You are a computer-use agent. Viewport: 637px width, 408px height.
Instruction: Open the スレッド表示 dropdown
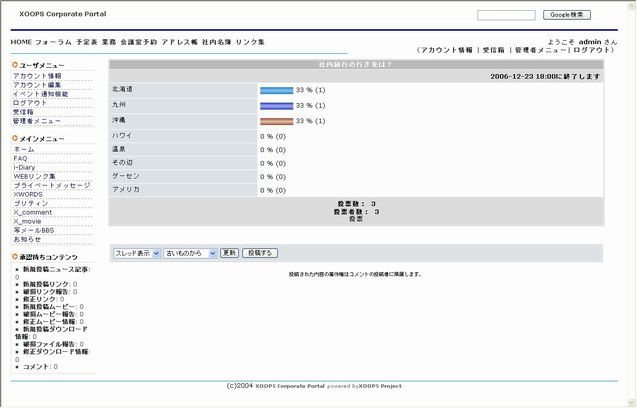pos(136,254)
